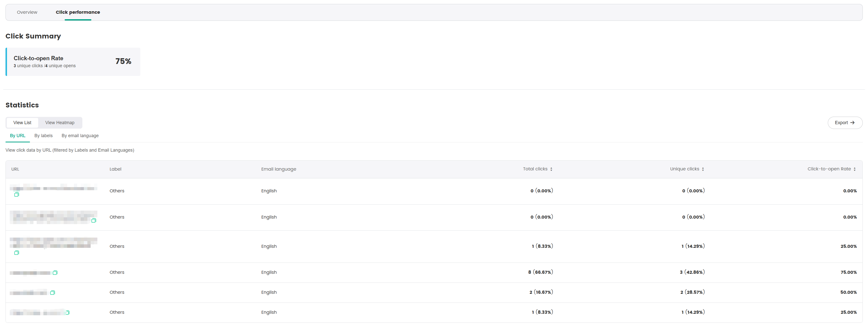868x329 pixels.
Task: Select the By URL sub-tab
Action: [17, 135]
